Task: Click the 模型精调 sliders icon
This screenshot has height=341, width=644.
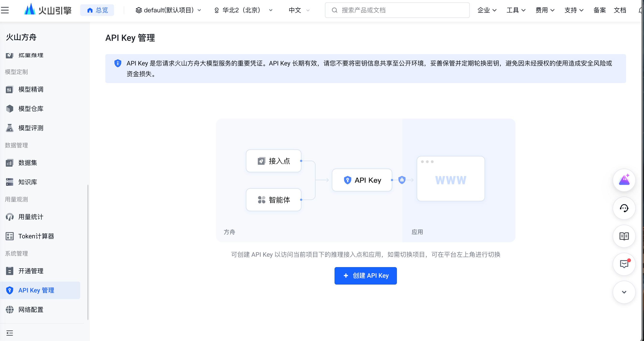Action: (x=9, y=89)
